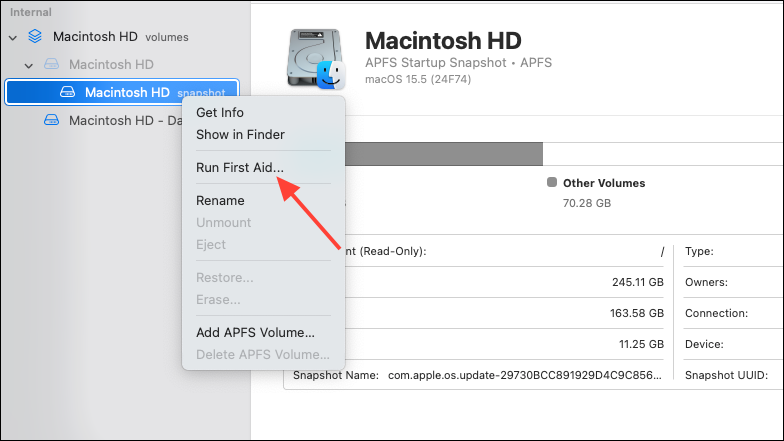Collapse the Macintosh HD volumes group

(x=13, y=38)
